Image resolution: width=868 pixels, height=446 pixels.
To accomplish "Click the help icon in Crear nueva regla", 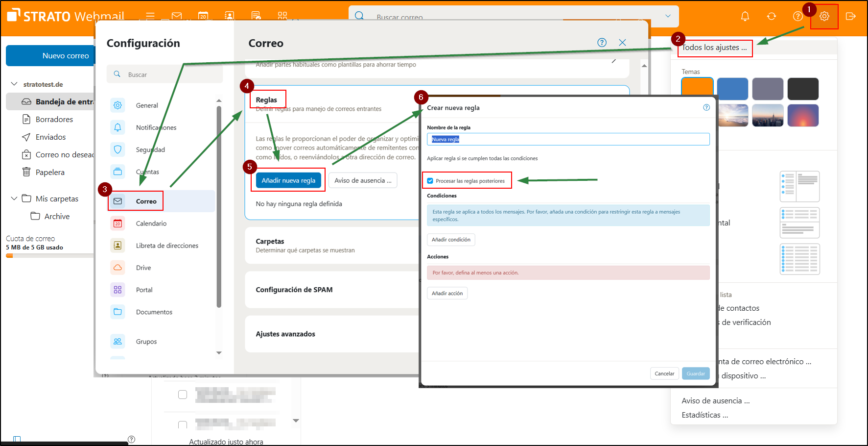I will (x=706, y=108).
